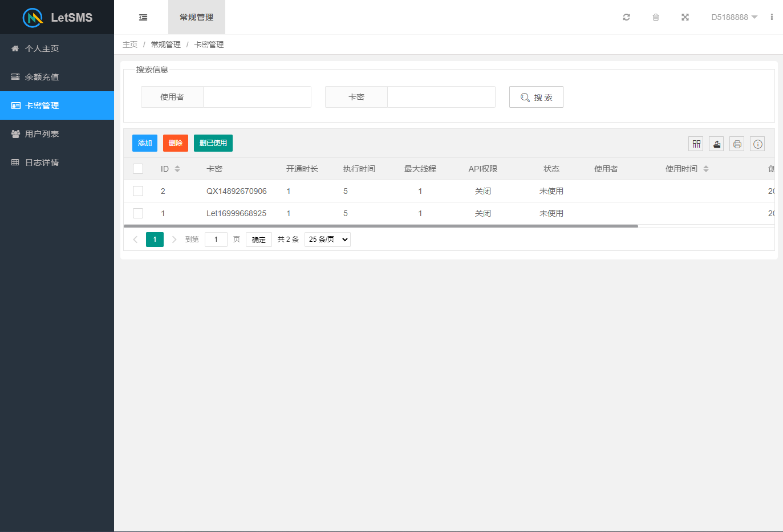Open the D5188888 account dropdown
This screenshot has width=783, height=532.
point(734,17)
